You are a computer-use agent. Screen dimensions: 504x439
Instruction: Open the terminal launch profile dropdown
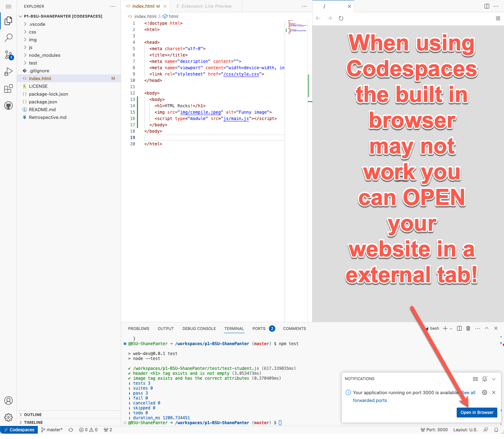[x=451, y=329]
